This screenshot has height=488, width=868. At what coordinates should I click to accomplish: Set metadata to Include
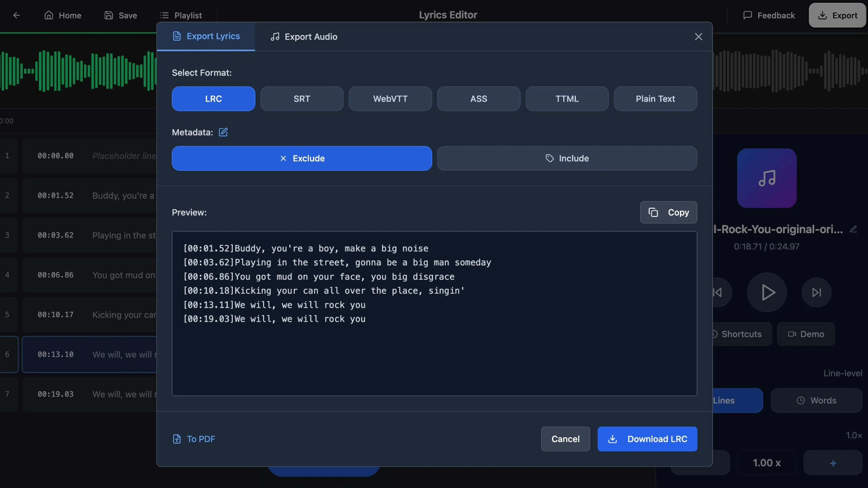tap(567, 158)
